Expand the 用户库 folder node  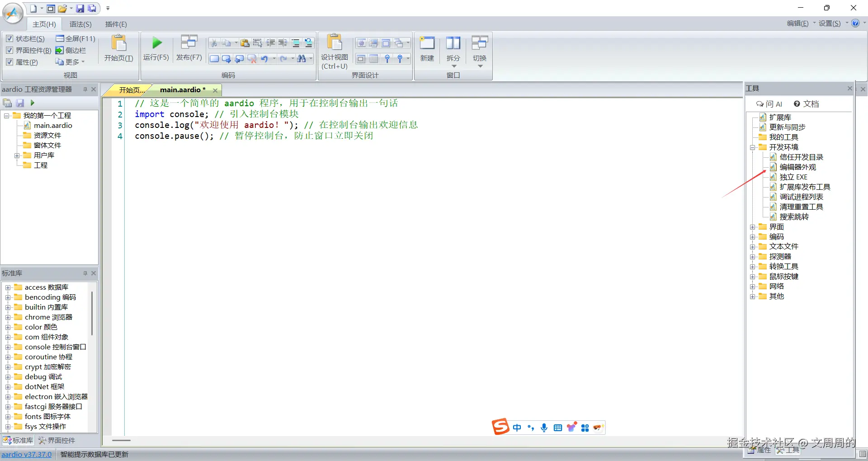(17, 155)
